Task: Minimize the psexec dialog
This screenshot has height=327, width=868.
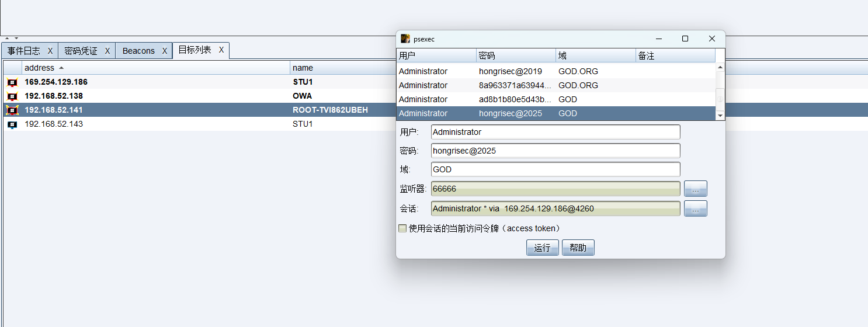Action: pos(659,39)
